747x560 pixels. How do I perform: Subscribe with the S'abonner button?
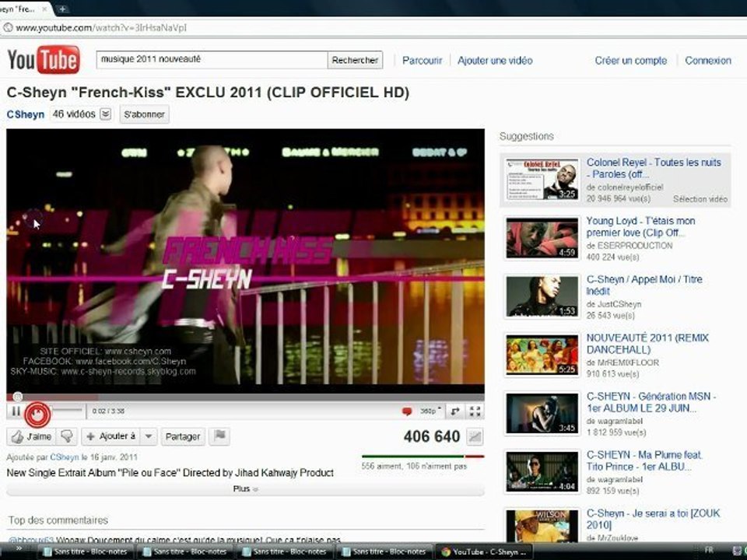click(145, 114)
